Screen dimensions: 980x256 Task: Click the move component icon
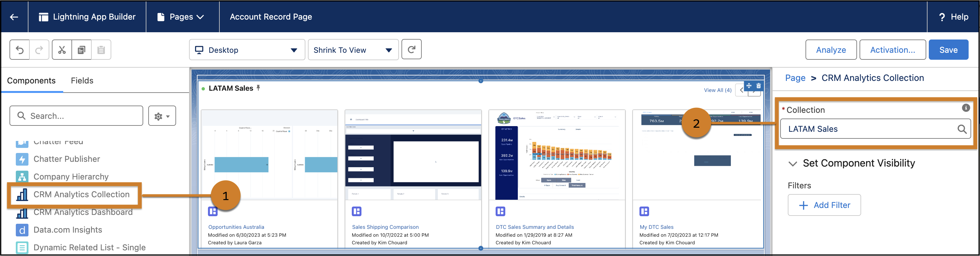click(x=749, y=86)
